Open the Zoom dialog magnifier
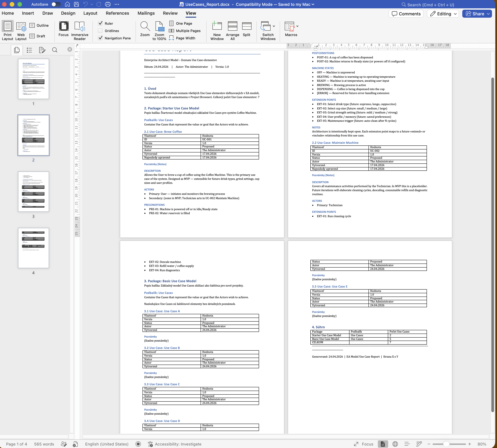This screenshot has width=497, height=448. click(145, 29)
